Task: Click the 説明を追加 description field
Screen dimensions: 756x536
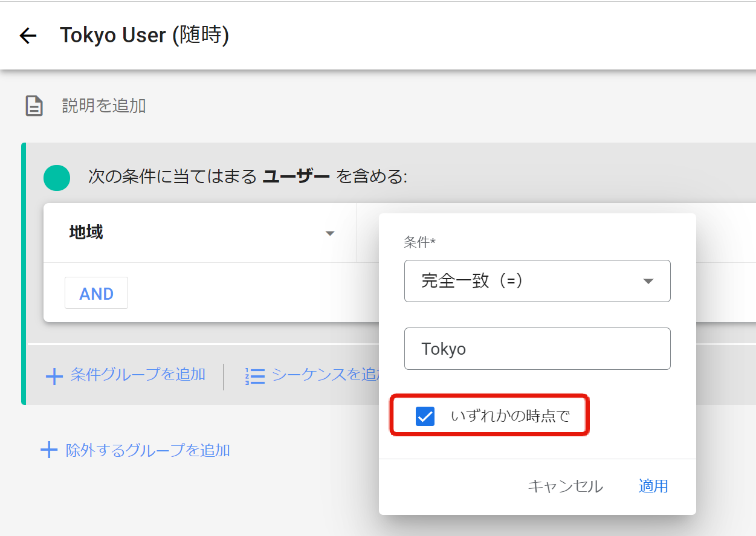Action: (x=104, y=106)
